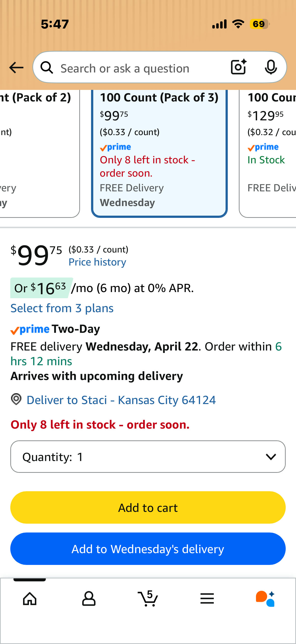Open the hamburger menu icon
Image resolution: width=296 pixels, height=644 pixels.
(207, 599)
